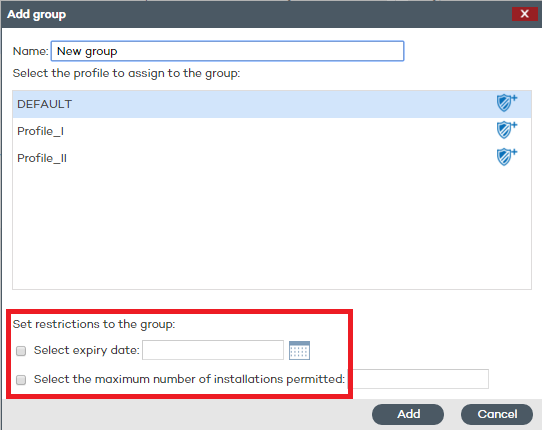Select the DEFAULT profile row
542x430 pixels.
(x=272, y=104)
